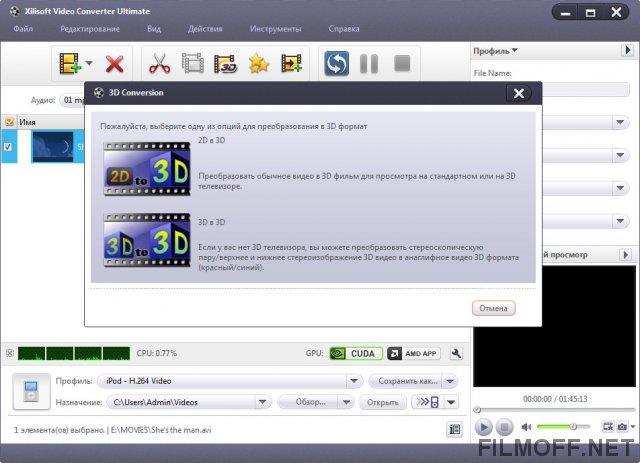This screenshot has height=463, width=640.
Task: Take a snapshot with camera icon
Action: [x=622, y=427]
